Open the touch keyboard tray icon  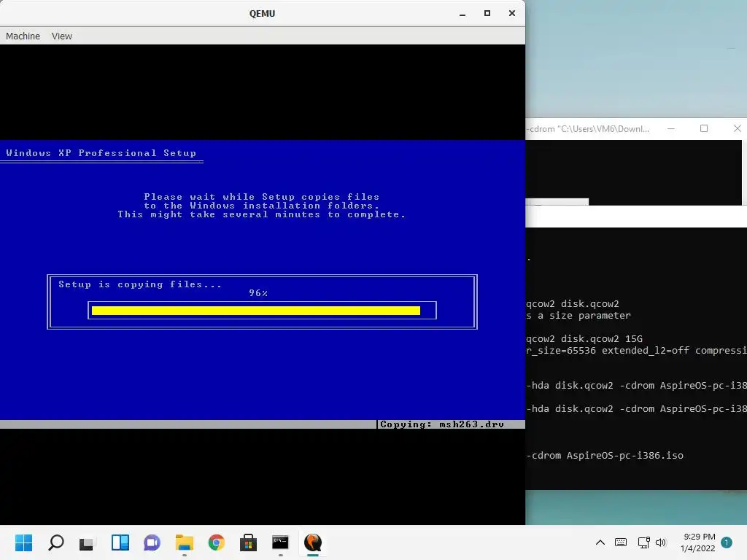pos(621,542)
